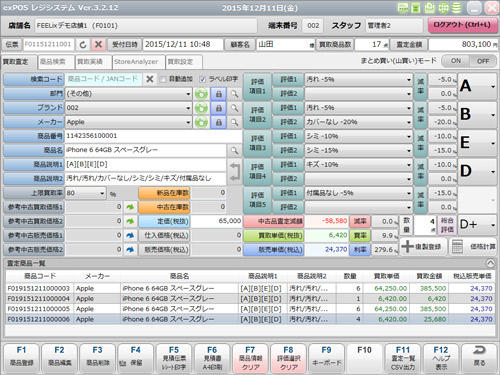The width and height of the screenshot is (500, 375).
Task: Click the F2 商品編集 button
Action: [x=59, y=358]
